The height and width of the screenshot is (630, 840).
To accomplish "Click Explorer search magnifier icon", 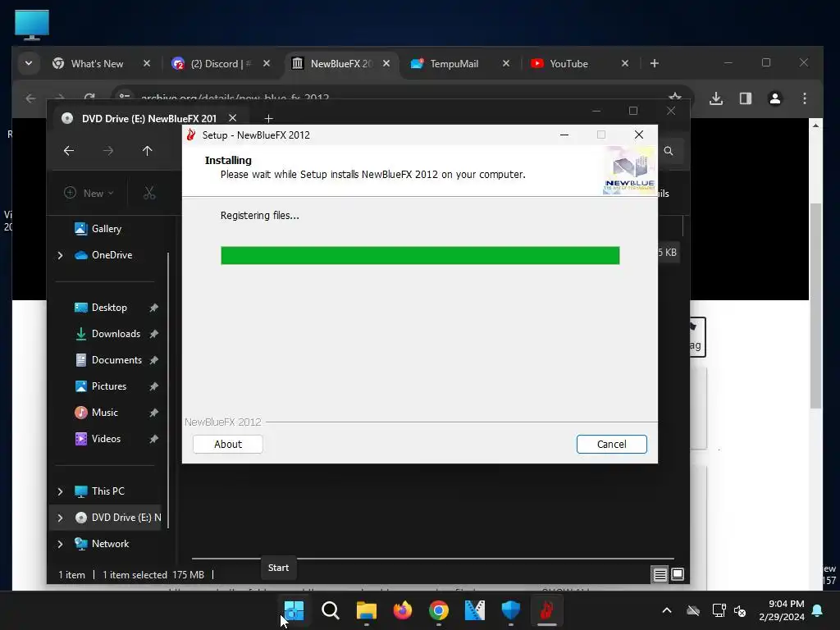I will point(669,151).
